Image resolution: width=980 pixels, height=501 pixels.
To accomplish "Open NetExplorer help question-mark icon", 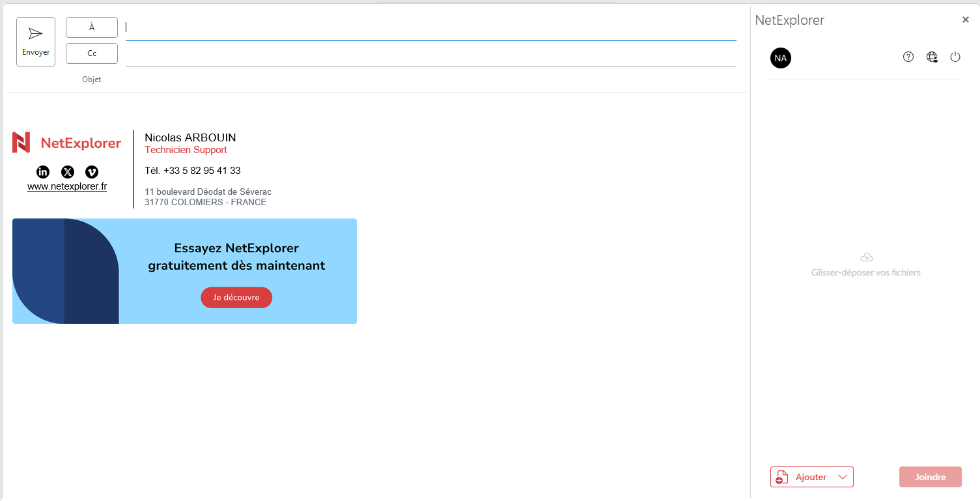I will tap(908, 57).
